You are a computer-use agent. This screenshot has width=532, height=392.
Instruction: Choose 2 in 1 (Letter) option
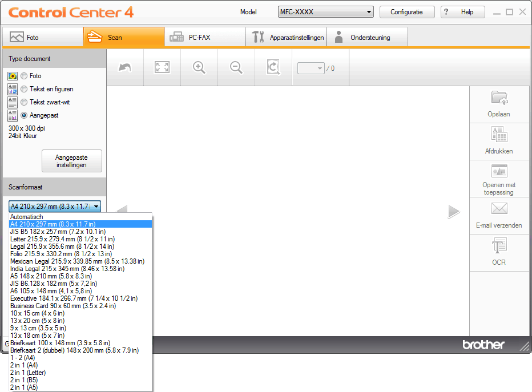point(80,373)
